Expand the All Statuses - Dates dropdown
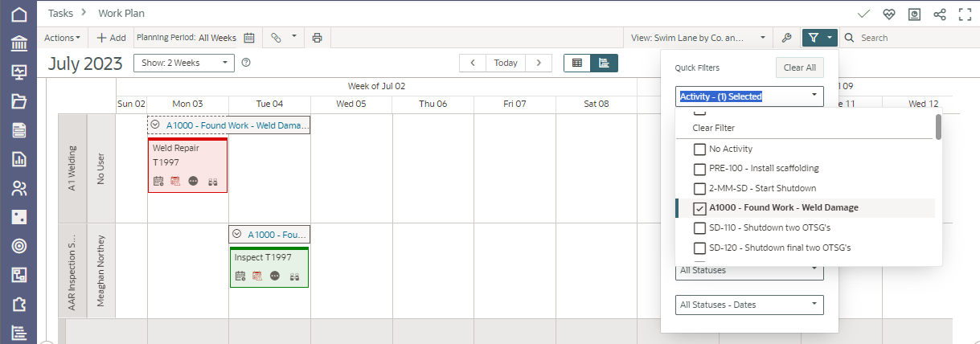This screenshot has height=344, width=980. click(x=749, y=305)
